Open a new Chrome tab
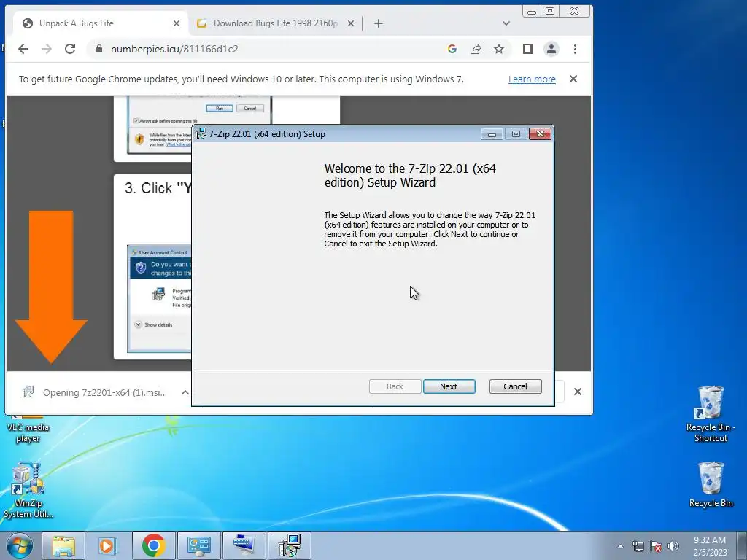This screenshot has width=747, height=560. (379, 23)
